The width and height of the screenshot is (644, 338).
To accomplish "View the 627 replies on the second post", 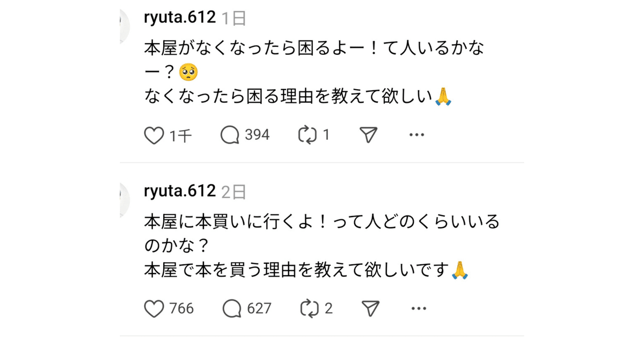I will click(x=233, y=308).
